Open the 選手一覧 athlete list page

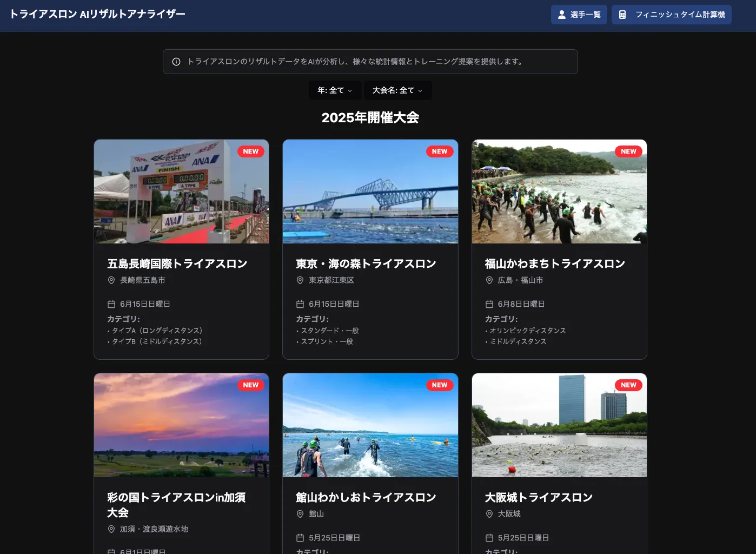pos(579,15)
